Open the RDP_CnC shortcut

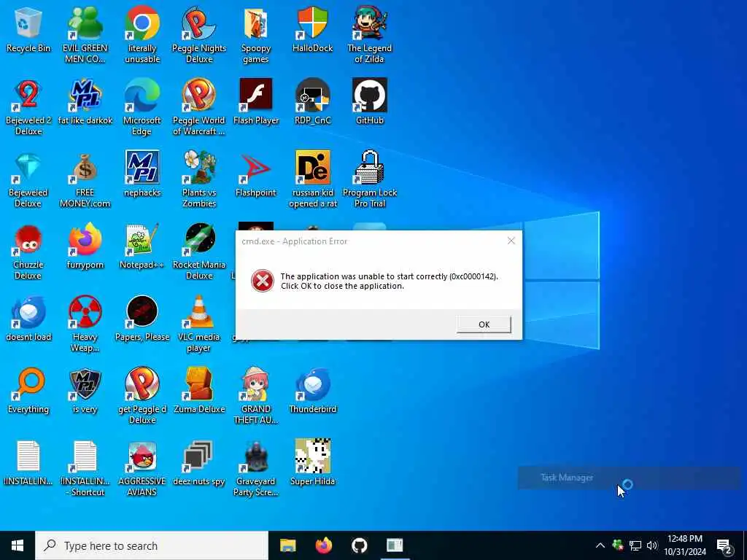click(x=312, y=102)
